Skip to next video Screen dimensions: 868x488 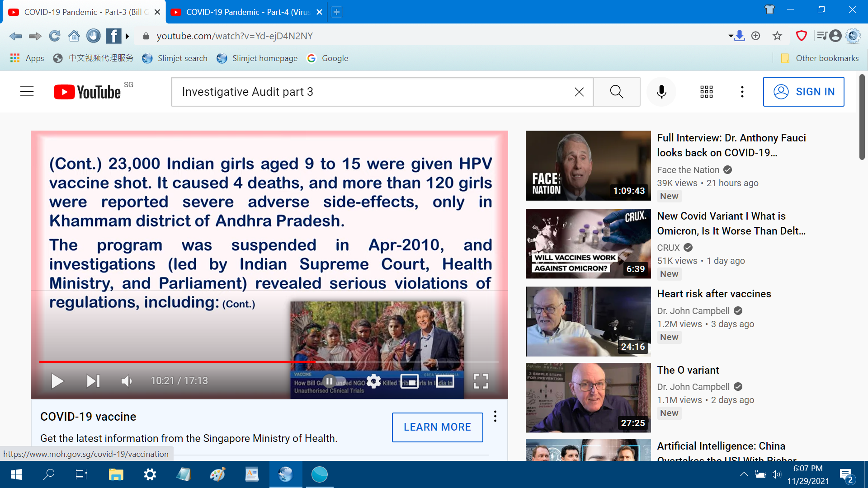coord(93,381)
